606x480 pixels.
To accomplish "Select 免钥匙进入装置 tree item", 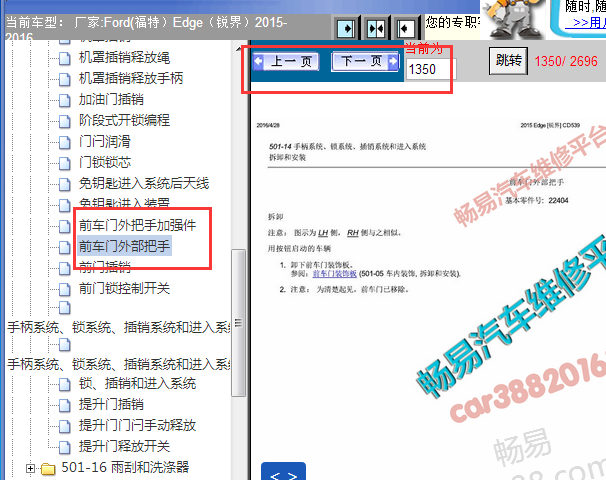I will [x=124, y=203].
